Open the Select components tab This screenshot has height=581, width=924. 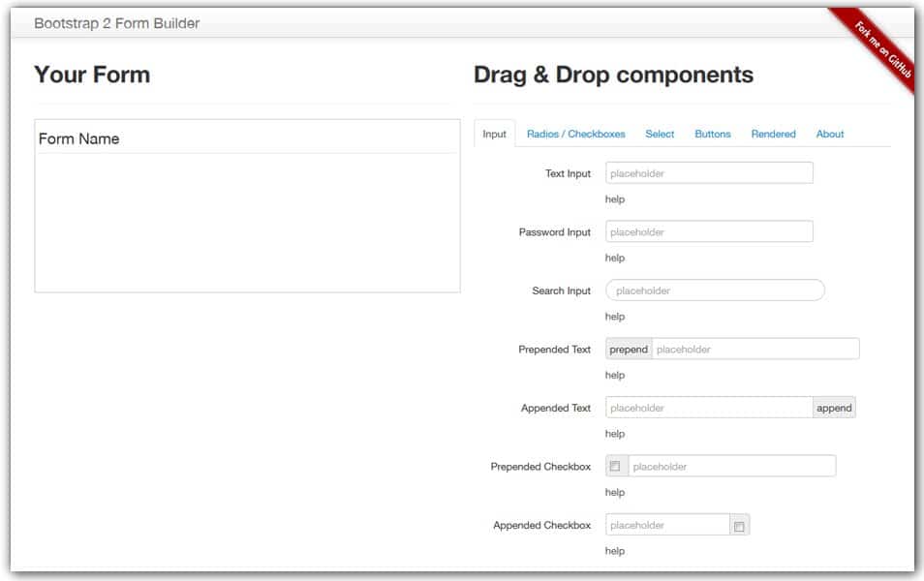[x=660, y=134]
